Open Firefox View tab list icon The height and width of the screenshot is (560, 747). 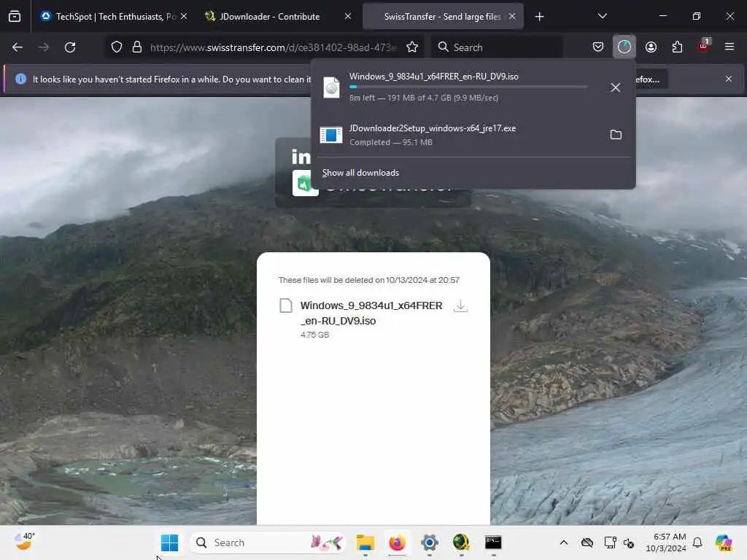[x=15, y=16]
